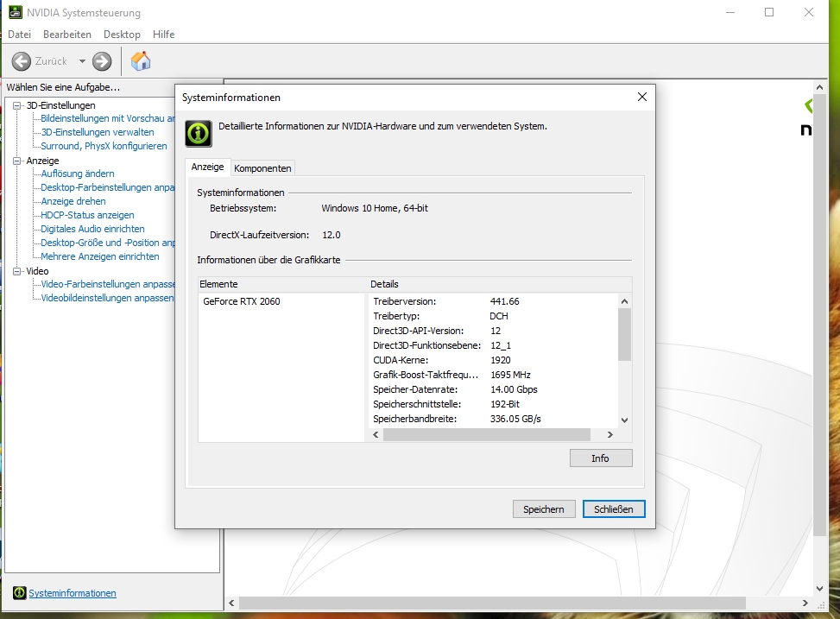The width and height of the screenshot is (840, 619).
Task: Click main window horizontal scroll right arrow
Action: pos(805,603)
